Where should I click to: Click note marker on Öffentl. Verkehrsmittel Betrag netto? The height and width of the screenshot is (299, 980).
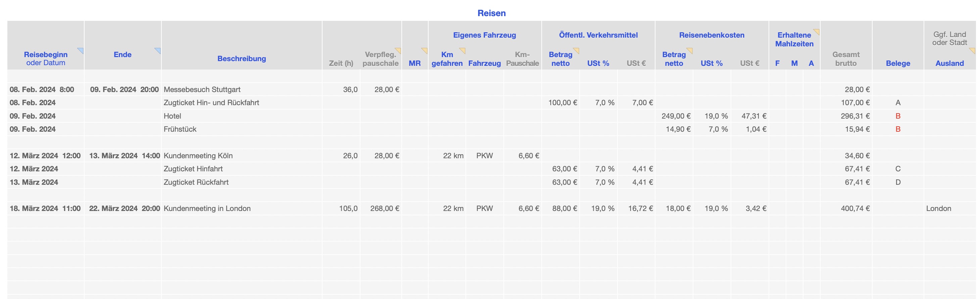(x=577, y=50)
